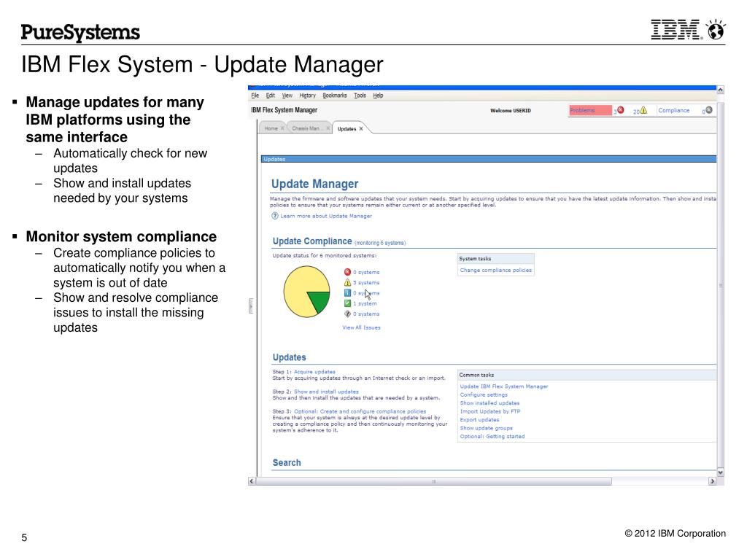The height and width of the screenshot is (560, 747).
Task: Click the horizontal scrollbar right arrow
Action: pyautogui.click(x=712, y=481)
